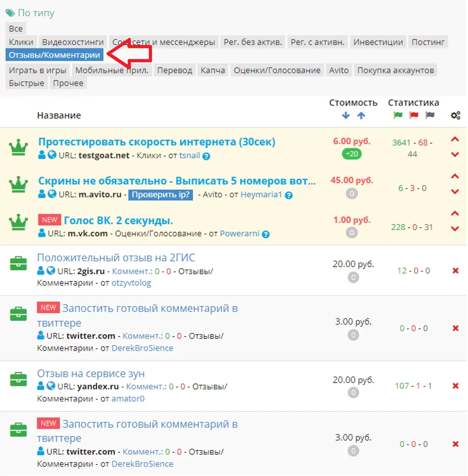
Task: Sort by cost ascending up arrow
Action: 361,115
